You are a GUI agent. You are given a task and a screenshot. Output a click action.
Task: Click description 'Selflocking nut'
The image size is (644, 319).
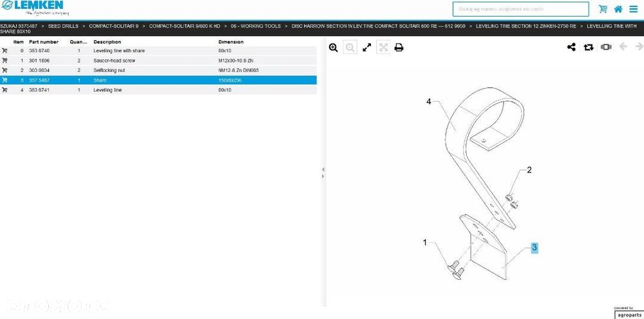(x=109, y=71)
